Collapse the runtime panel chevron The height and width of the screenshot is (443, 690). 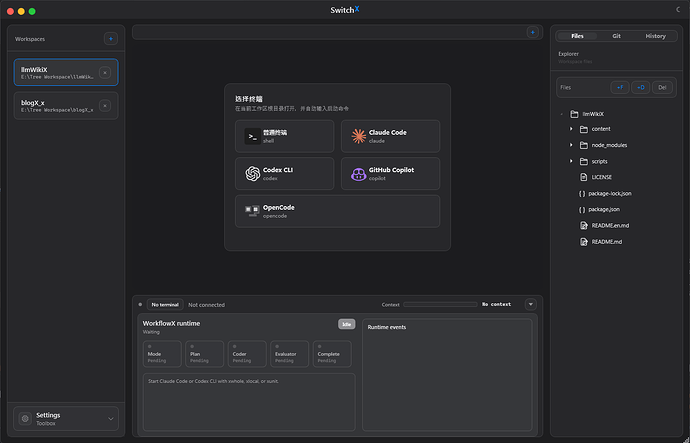pos(531,304)
